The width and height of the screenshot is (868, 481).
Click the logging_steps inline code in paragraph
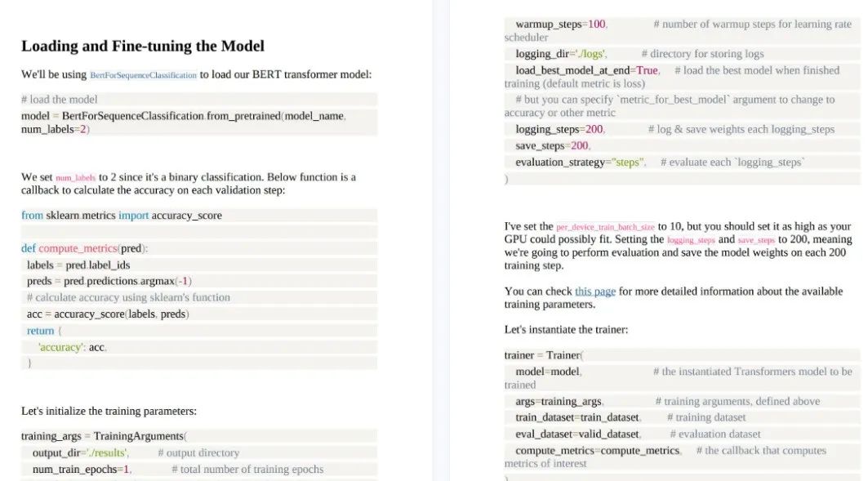[691, 239]
